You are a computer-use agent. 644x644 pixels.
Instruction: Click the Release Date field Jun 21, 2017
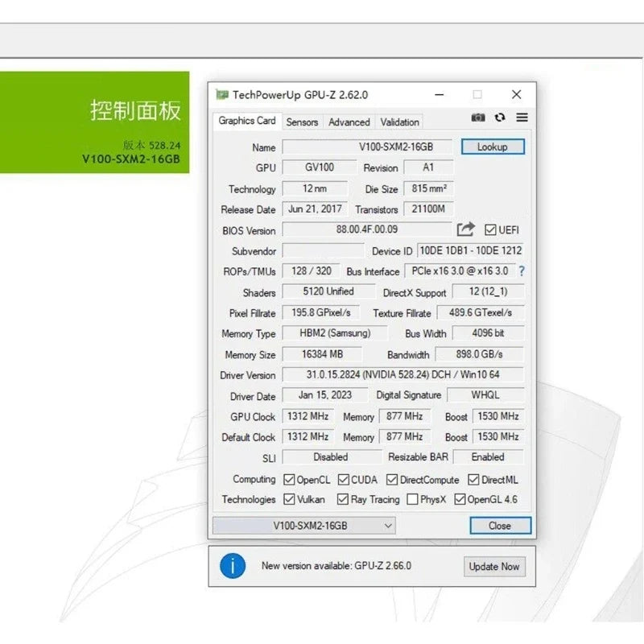point(315,209)
